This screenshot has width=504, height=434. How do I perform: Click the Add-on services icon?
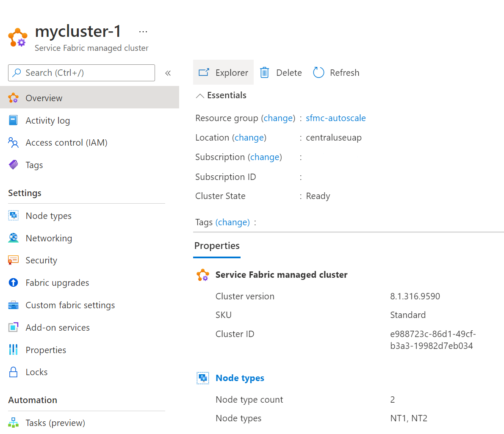tap(13, 327)
